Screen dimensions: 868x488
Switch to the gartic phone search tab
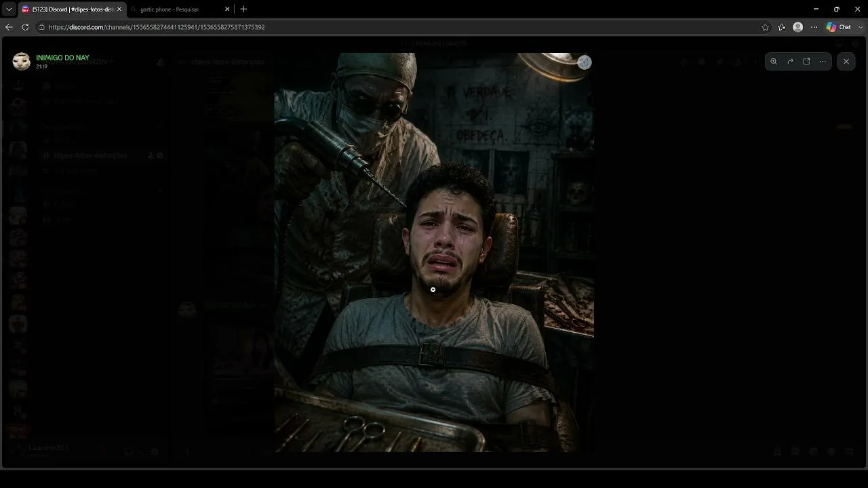[x=180, y=9]
